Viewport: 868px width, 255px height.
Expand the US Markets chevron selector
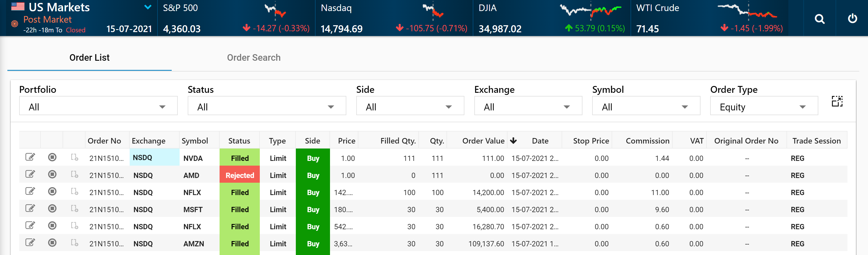[x=148, y=7]
